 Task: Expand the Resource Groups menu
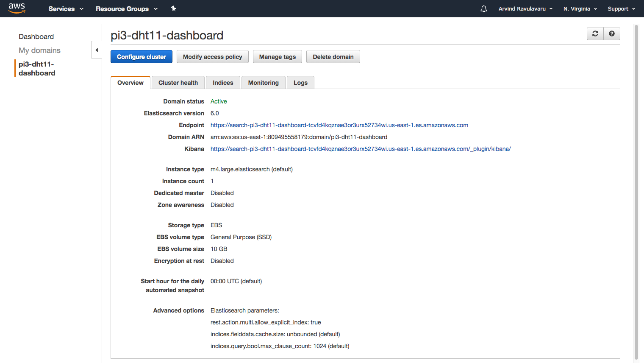(127, 8)
